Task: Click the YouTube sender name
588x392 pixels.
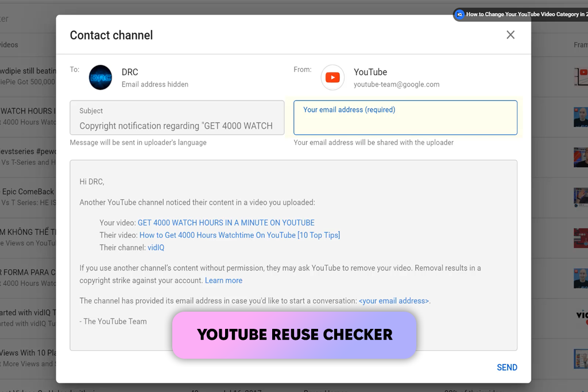Action: click(370, 72)
